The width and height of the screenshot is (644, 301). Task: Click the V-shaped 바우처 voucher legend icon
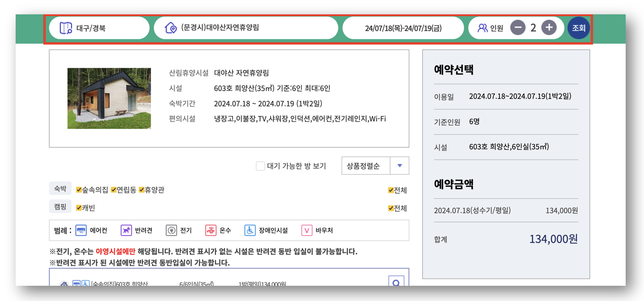(308, 230)
